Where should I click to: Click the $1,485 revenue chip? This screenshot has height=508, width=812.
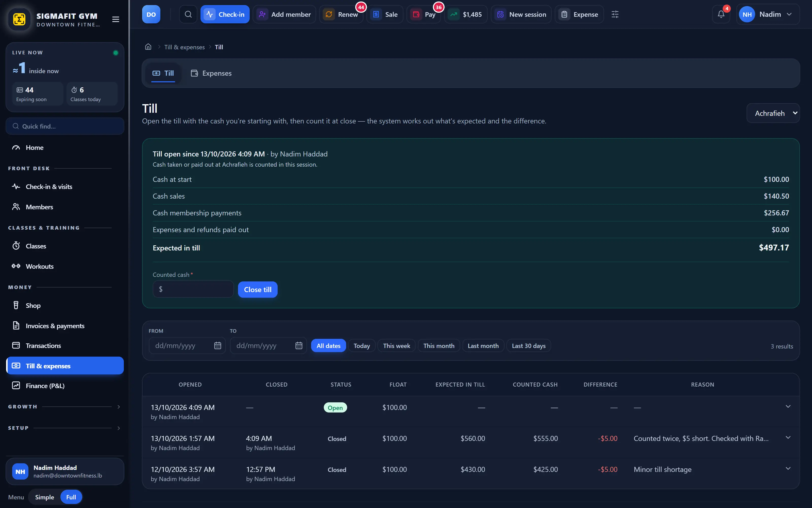466,14
